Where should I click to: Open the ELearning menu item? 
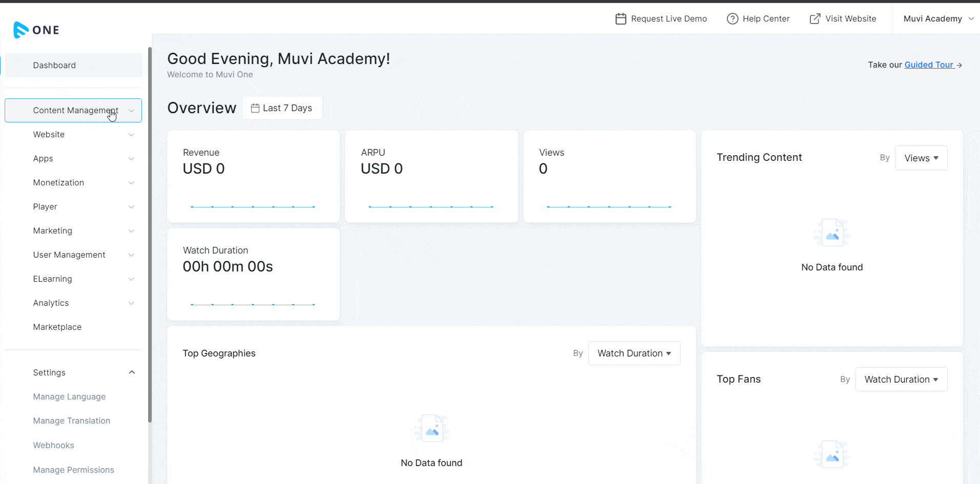pos(73,279)
